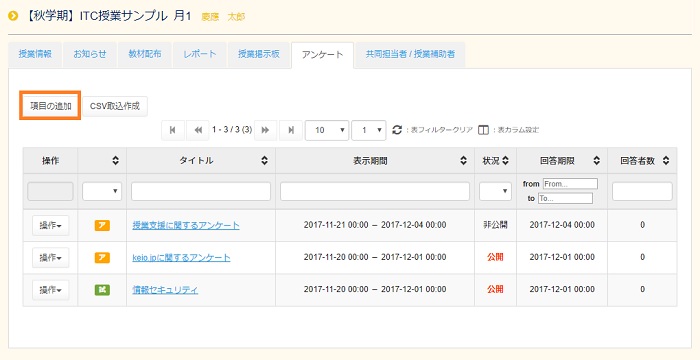Image resolution: width=700 pixels, height=360 pixels.
Task: Click the 慶應 太郎 instructor name
Action: (x=223, y=17)
